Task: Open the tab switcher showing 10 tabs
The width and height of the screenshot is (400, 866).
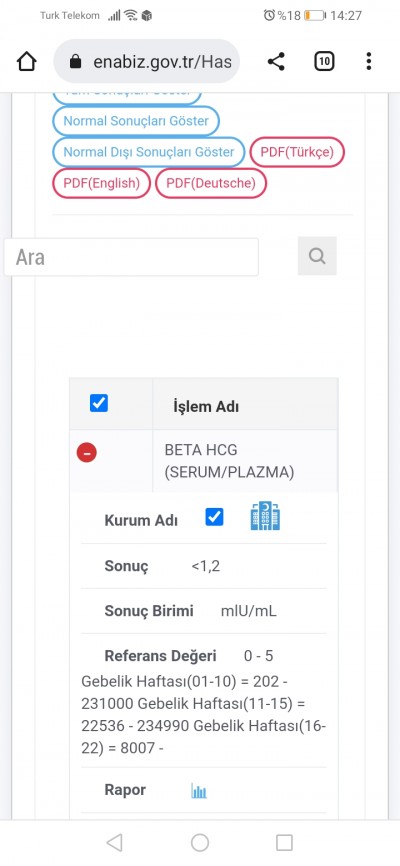Action: [324, 61]
